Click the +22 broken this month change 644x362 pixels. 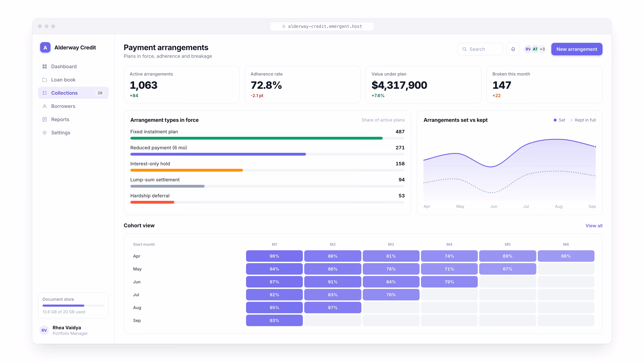[x=496, y=96]
